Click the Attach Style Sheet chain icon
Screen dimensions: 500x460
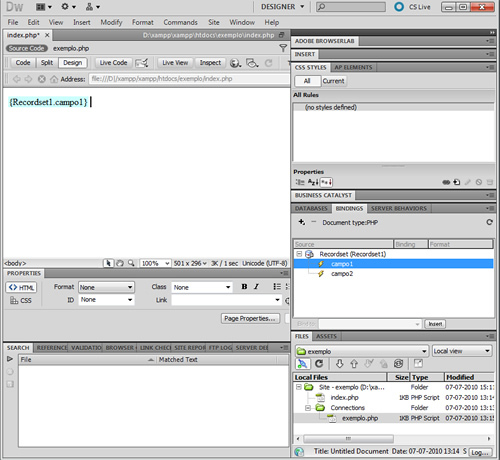coord(446,182)
